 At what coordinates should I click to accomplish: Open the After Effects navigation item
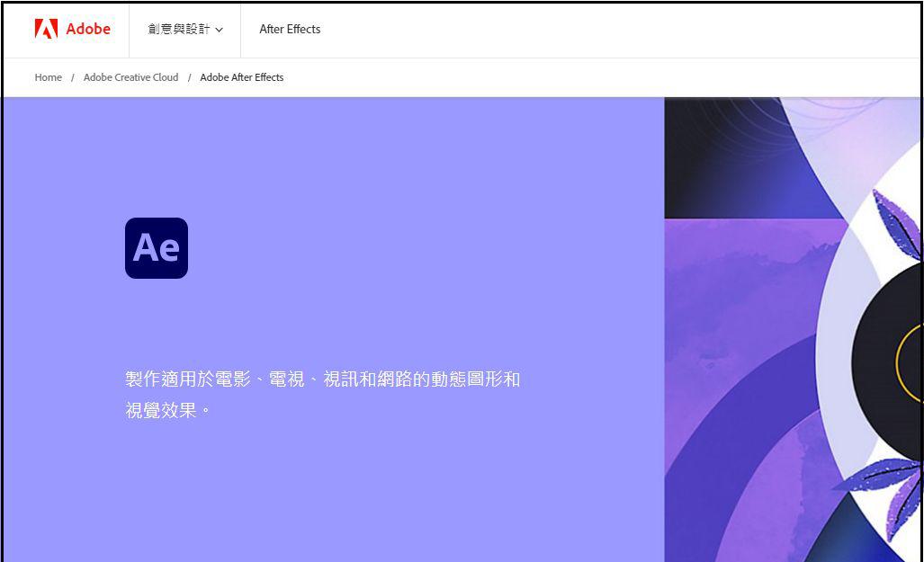tap(290, 29)
